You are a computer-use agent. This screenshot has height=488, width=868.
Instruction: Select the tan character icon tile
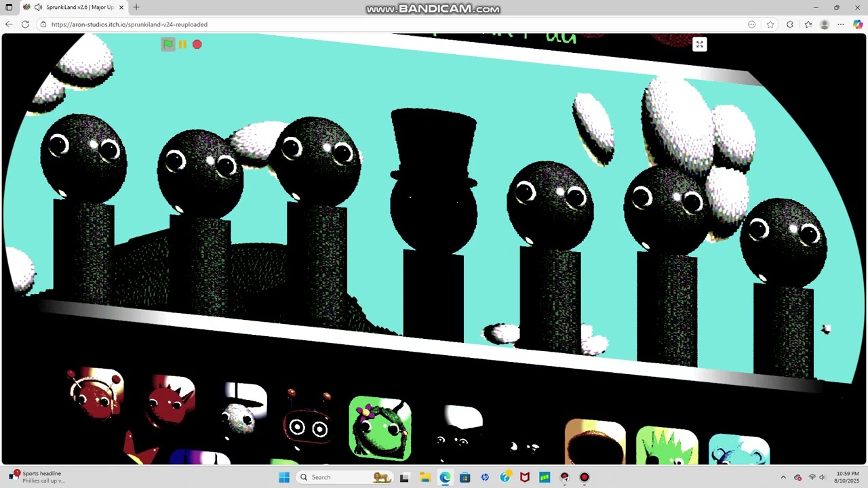[x=595, y=442]
